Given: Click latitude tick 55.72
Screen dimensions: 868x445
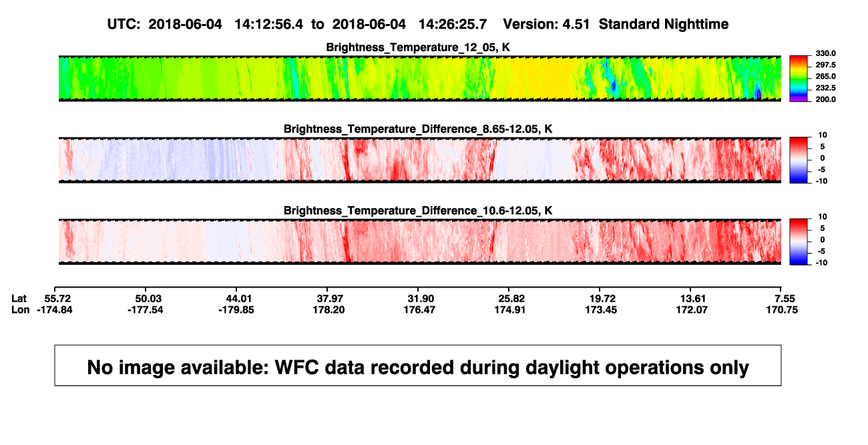Looking at the screenshot, I should point(58,298).
